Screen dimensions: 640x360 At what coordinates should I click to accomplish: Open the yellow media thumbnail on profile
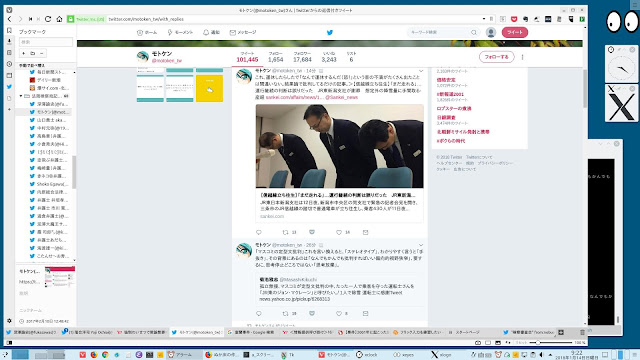(x=209, y=89)
